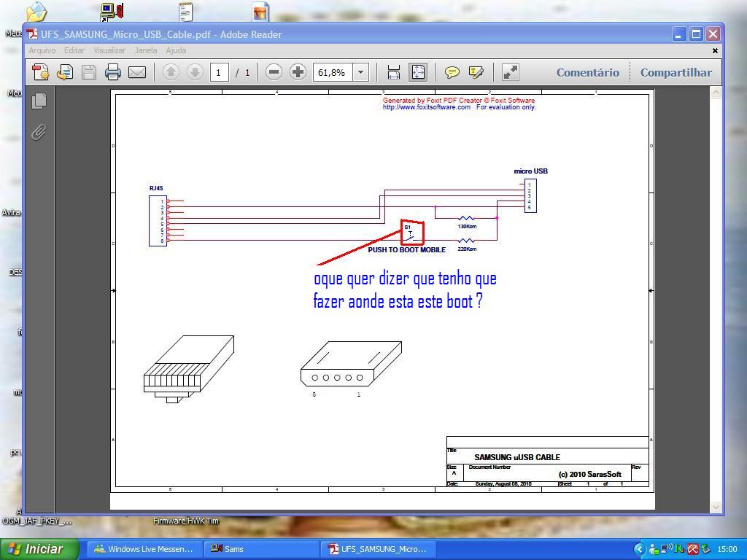Screen dimensions: 747x560
Task: Zoom in with the plus button
Action: (298, 72)
